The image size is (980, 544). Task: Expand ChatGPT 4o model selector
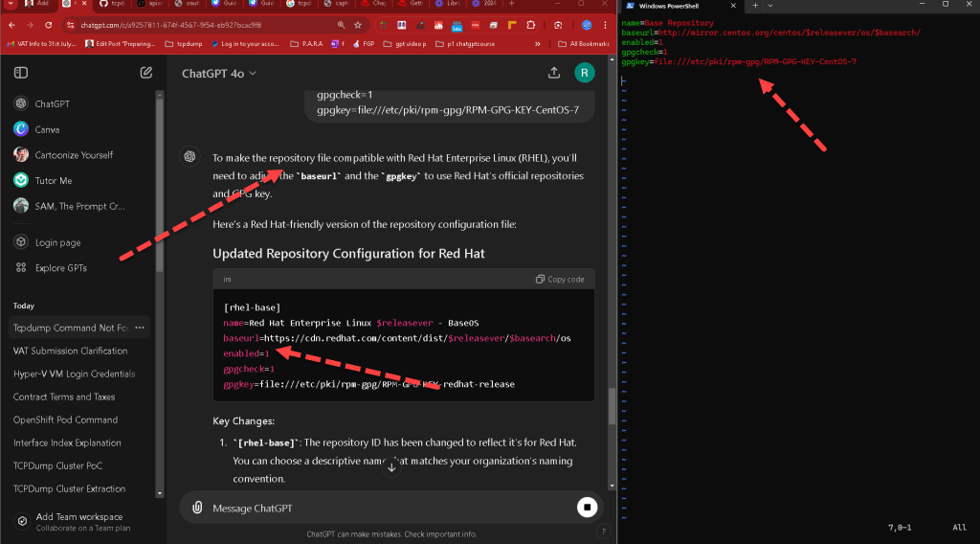tap(219, 73)
